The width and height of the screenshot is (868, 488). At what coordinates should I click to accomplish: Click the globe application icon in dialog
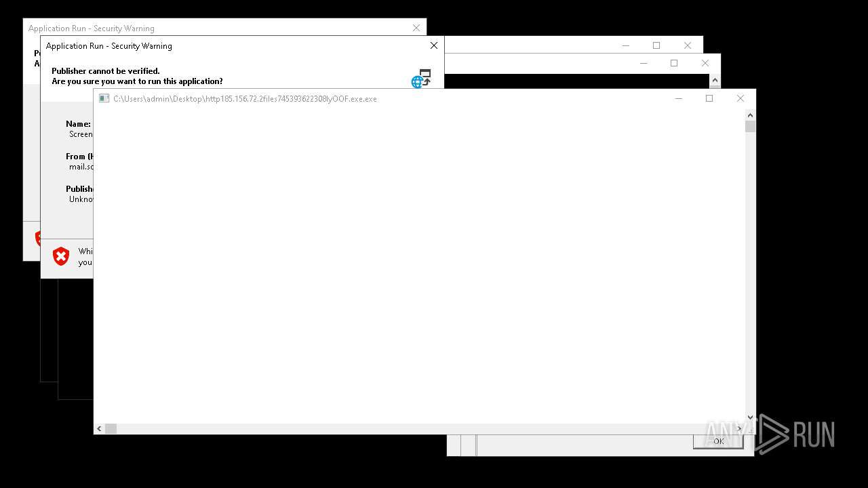click(421, 79)
